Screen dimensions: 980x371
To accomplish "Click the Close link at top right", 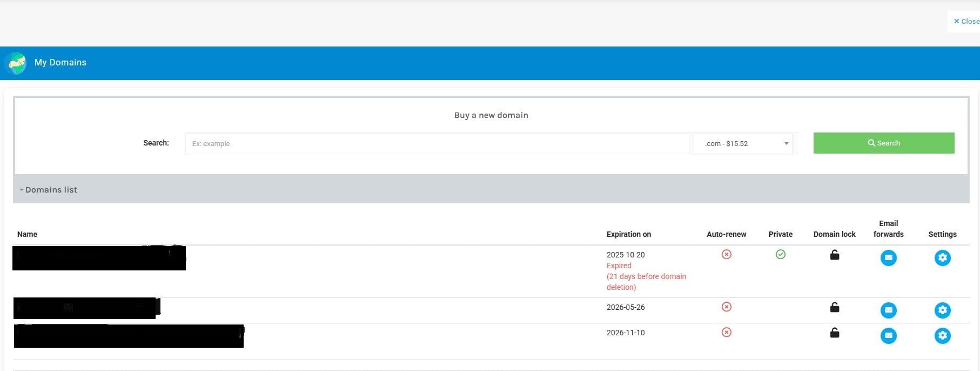I will coord(966,22).
